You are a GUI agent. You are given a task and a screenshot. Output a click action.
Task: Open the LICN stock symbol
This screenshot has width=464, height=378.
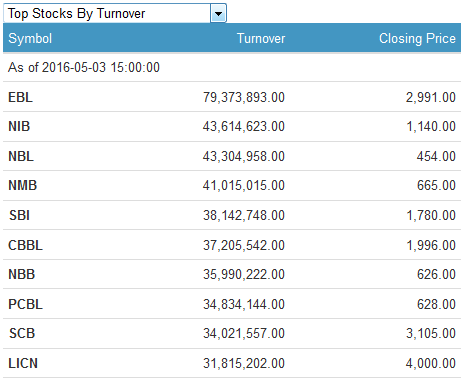point(23,363)
